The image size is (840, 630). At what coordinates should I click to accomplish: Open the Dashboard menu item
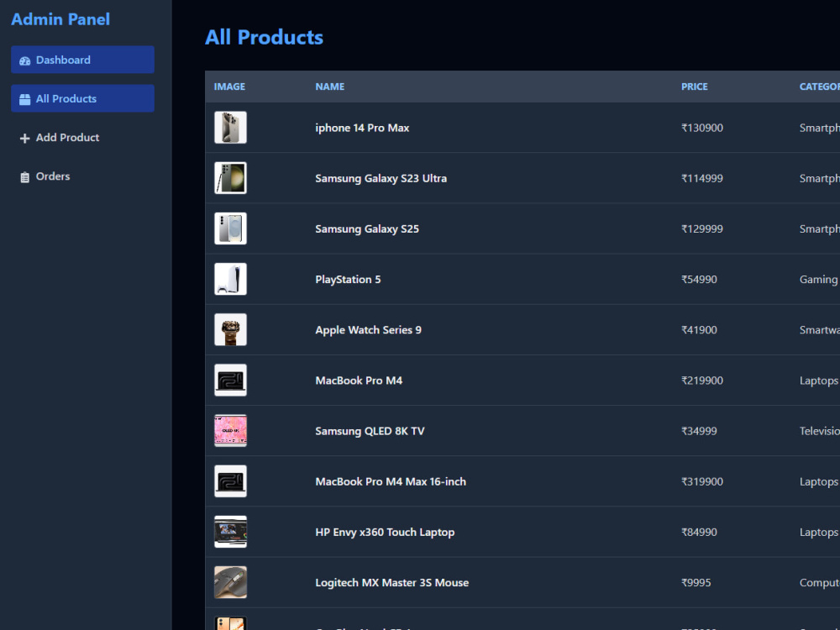point(82,60)
